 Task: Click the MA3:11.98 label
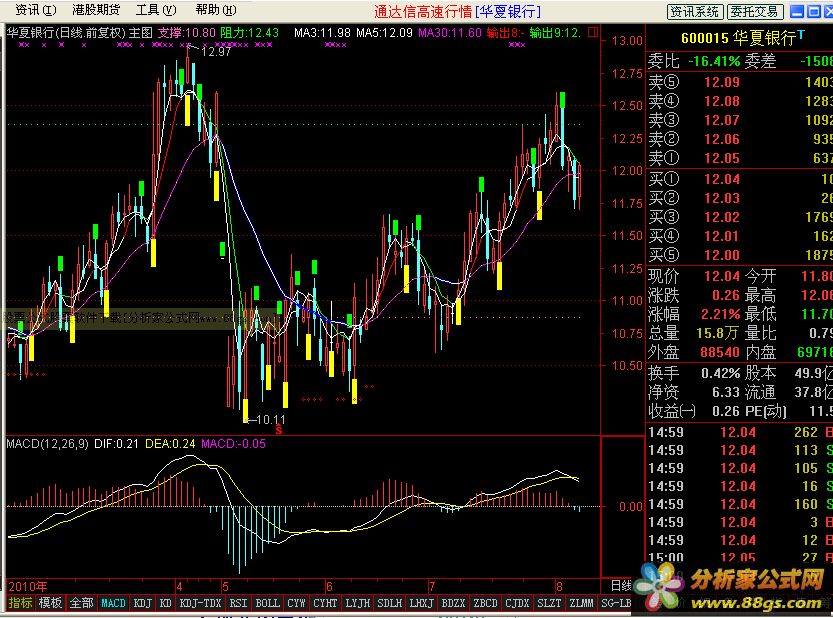click(x=322, y=33)
